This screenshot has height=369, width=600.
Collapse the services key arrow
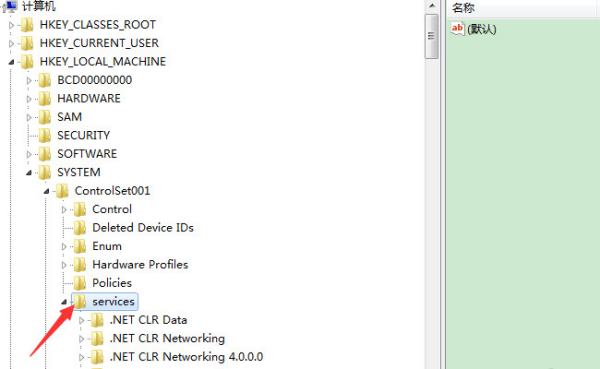(x=64, y=302)
